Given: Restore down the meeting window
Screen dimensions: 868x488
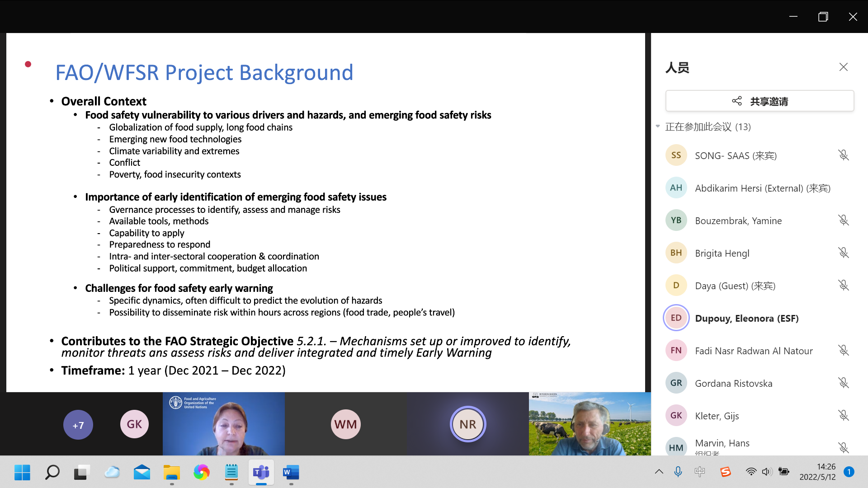Looking at the screenshot, I should coord(823,17).
